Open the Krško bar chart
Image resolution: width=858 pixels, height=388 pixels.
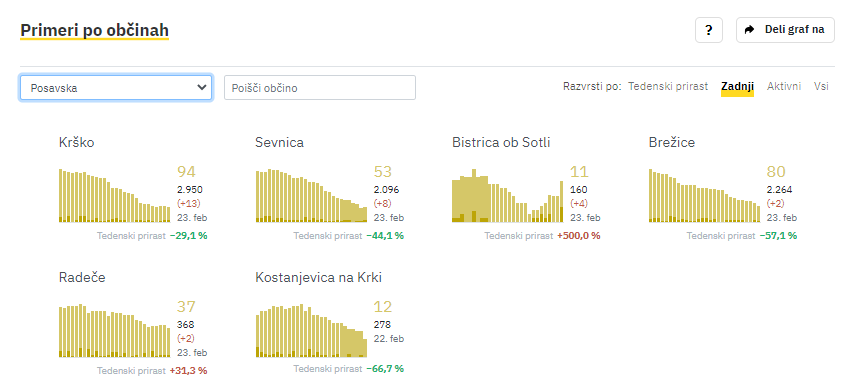114,195
